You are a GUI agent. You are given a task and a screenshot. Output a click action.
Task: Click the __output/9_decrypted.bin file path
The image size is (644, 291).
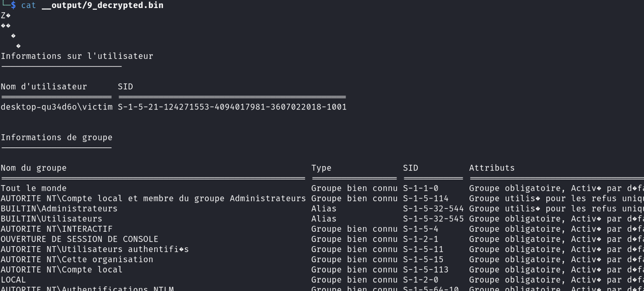(x=102, y=5)
